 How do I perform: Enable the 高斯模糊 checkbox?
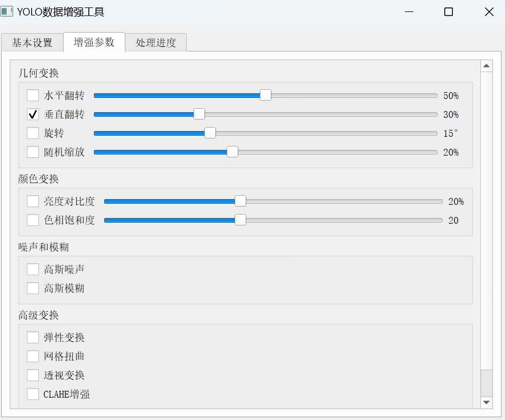(x=33, y=288)
